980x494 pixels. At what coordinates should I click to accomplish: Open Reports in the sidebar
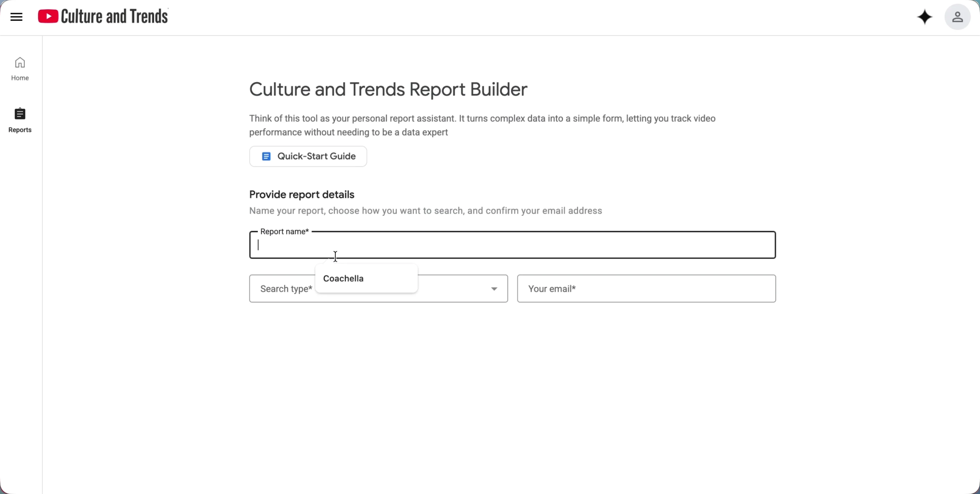(20, 120)
